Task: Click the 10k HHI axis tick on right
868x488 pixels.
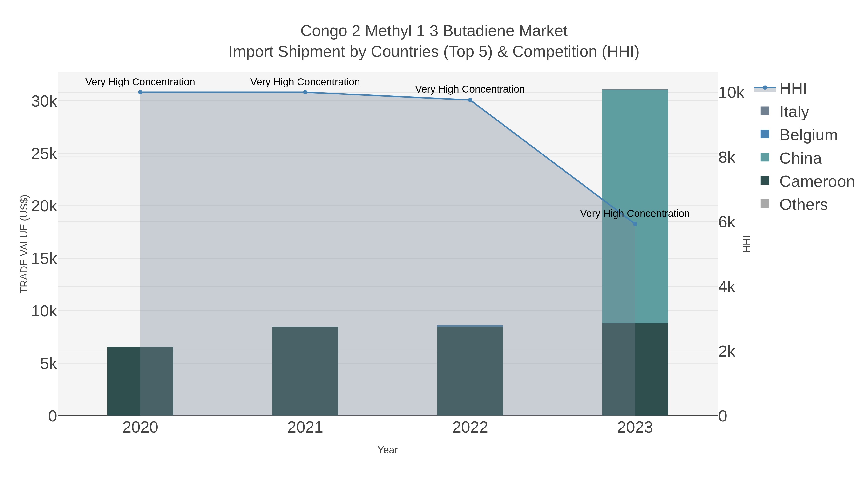Action: pos(731,92)
